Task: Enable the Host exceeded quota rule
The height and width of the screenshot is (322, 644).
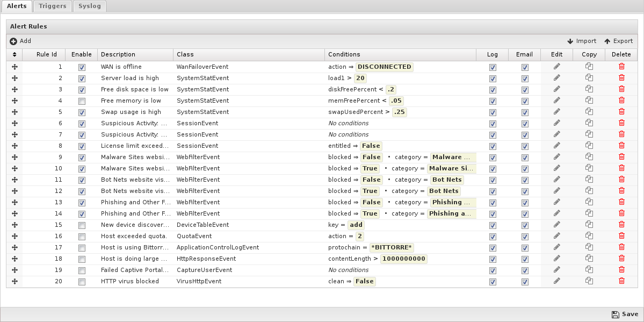Action: click(x=82, y=237)
